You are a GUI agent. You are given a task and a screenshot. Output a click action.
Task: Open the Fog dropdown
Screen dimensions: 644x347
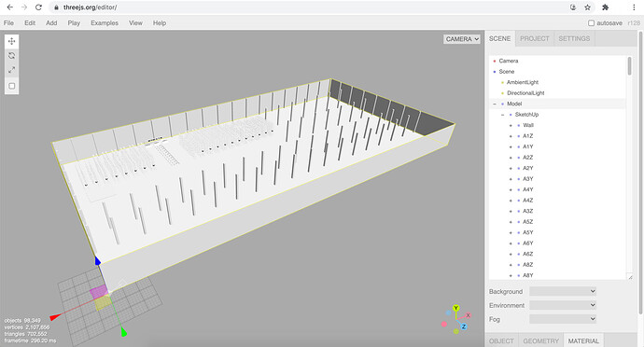coord(563,319)
